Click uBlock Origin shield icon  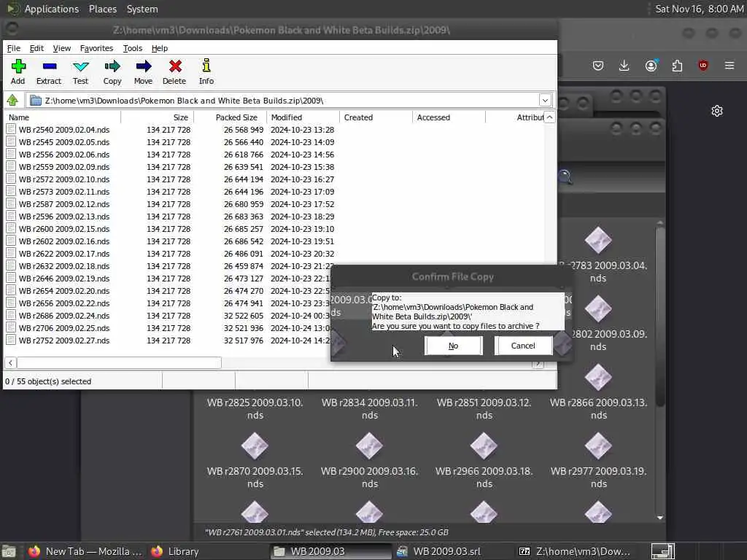[x=703, y=66]
